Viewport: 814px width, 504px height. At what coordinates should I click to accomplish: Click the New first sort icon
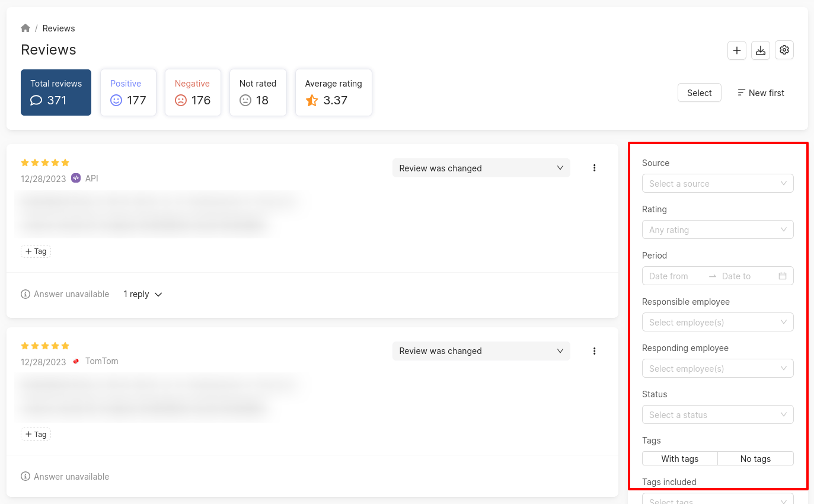[x=741, y=93]
